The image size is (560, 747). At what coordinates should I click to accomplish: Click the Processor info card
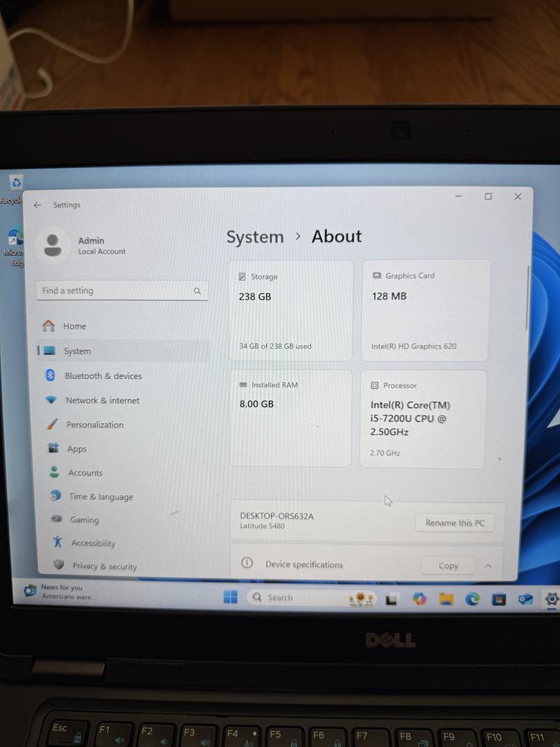tap(423, 419)
